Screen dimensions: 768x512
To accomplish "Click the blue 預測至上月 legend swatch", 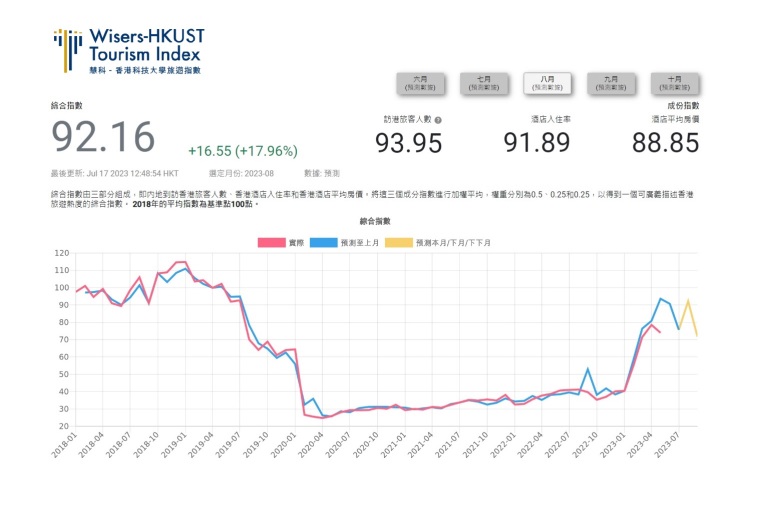I will [324, 242].
